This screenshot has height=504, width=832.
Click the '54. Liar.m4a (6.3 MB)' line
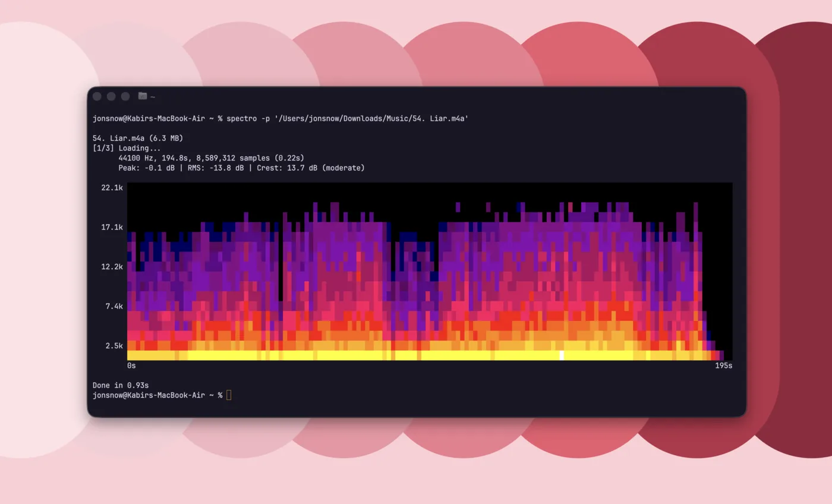(138, 138)
